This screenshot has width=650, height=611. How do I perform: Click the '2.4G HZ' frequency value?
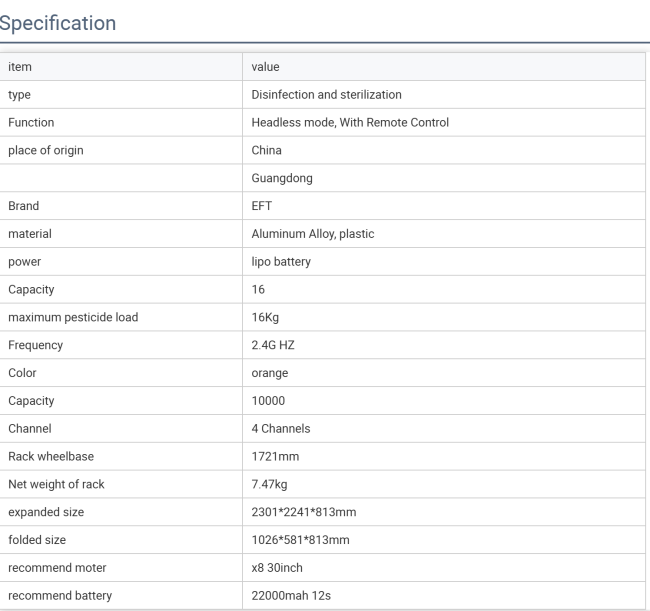click(273, 345)
